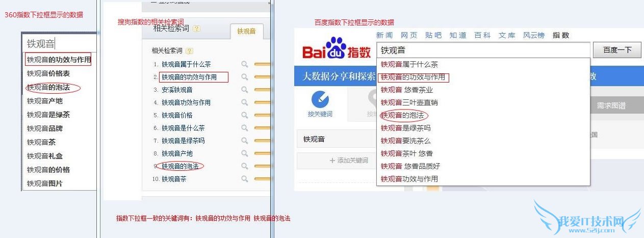644x238 pixels.
Task: Focus the 360 index search box
Action: 60,43
